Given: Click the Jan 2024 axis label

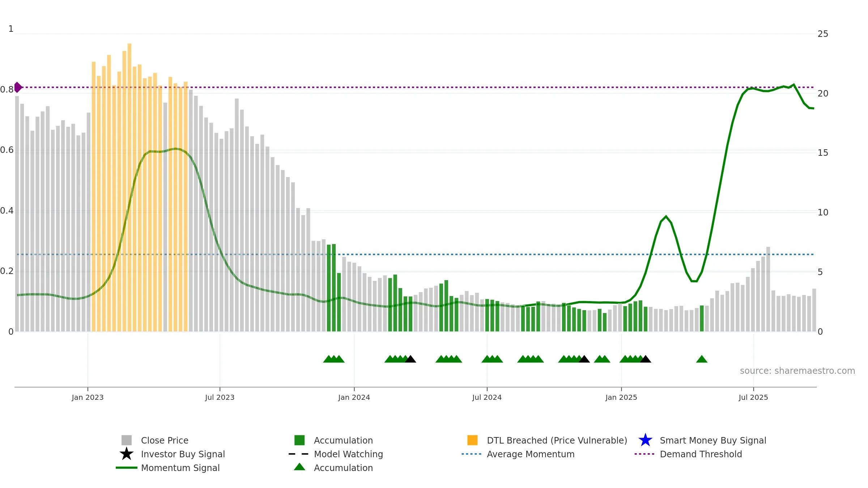Looking at the screenshot, I should [x=354, y=397].
